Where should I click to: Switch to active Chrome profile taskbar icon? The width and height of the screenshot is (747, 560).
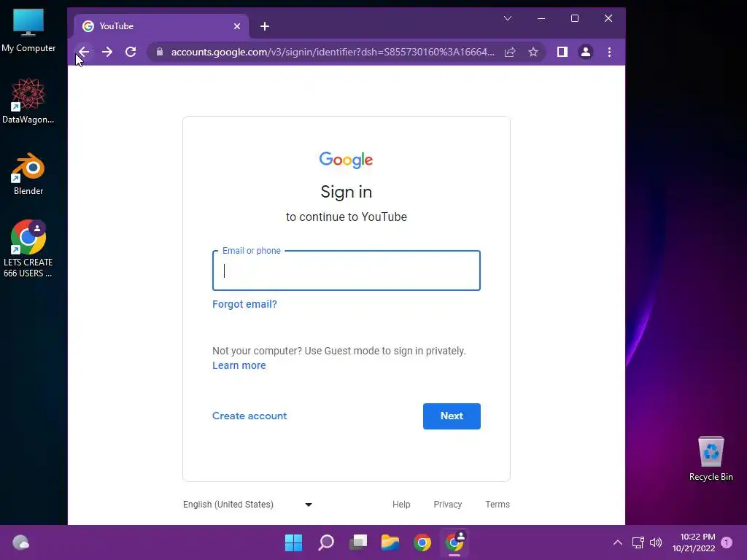coord(454,542)
